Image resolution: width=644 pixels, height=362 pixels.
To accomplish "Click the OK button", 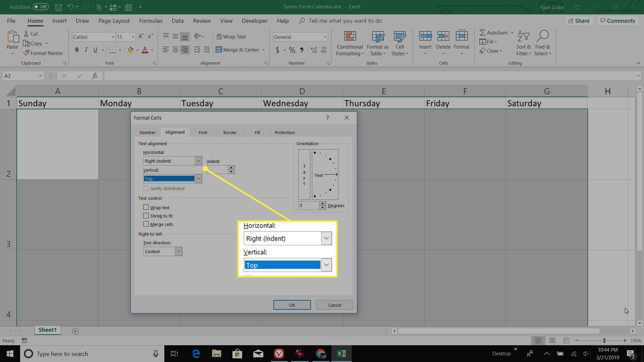I will 292,305.
